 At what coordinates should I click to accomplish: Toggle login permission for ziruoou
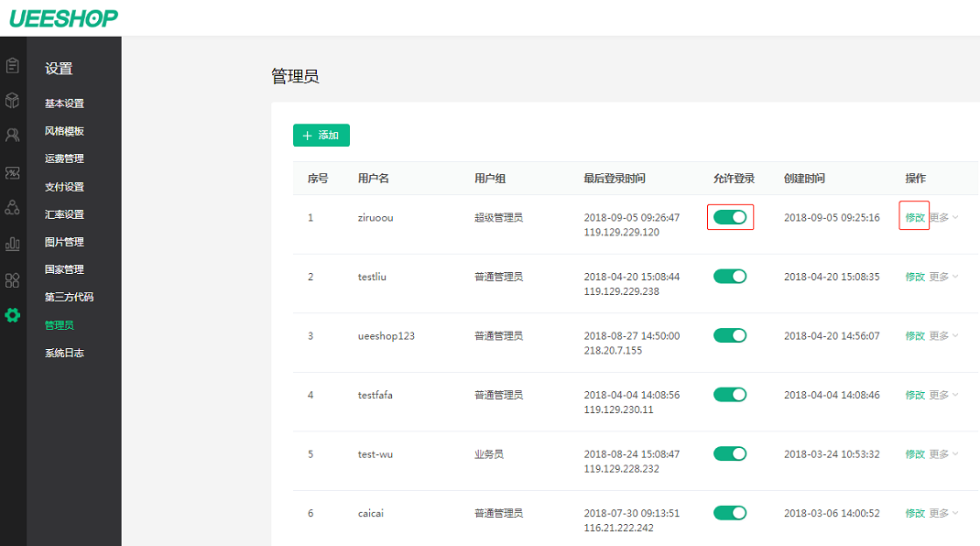pyautogui.click(x=730, y=217)
